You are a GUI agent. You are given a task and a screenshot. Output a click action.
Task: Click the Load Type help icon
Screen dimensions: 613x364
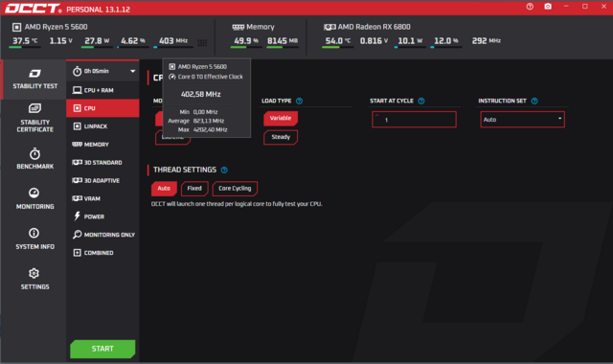click(299, 101)
